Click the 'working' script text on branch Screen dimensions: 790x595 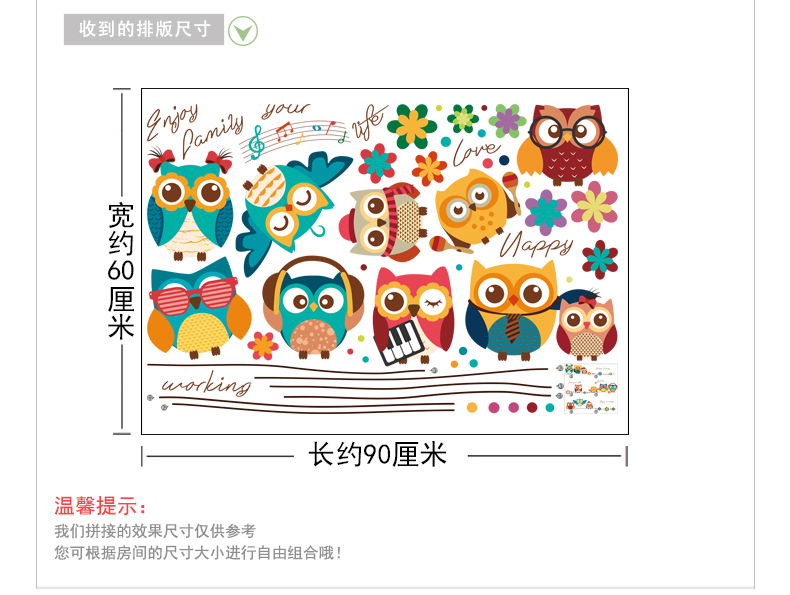206,385
